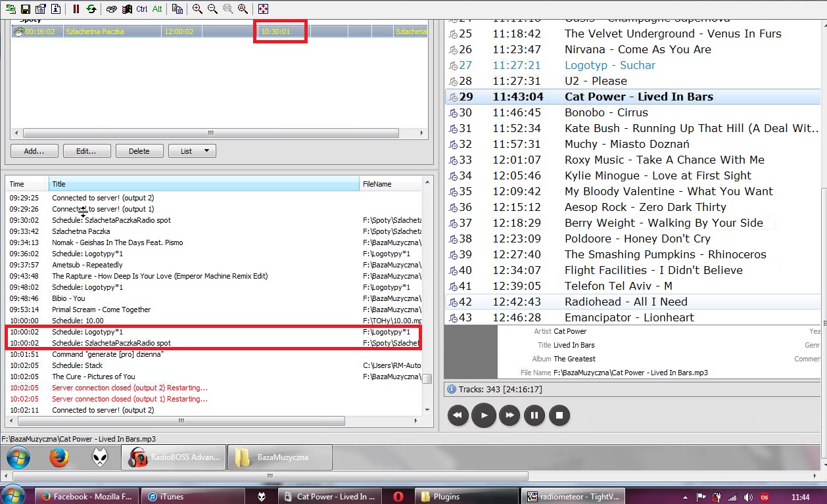Open the Connection options icon
Viewport: 827px width, 504px height.
click(41, 9)
